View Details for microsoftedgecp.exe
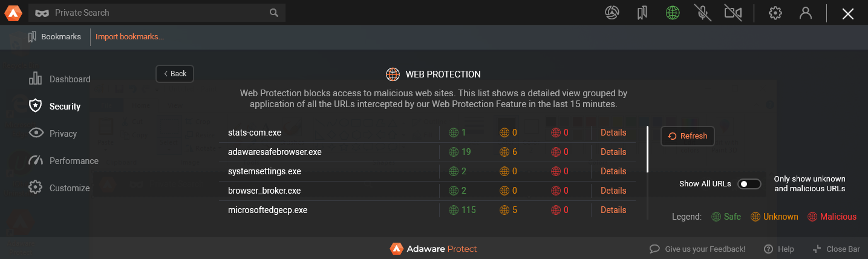Screen dimensions: 868x259 pyautogui.click(x=613, y=210)
